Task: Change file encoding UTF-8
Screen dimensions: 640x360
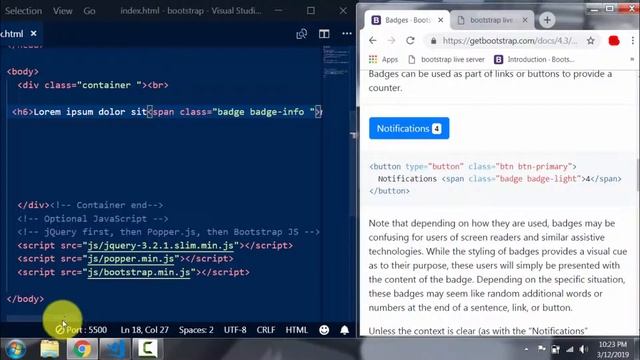Action: (235, 330)
